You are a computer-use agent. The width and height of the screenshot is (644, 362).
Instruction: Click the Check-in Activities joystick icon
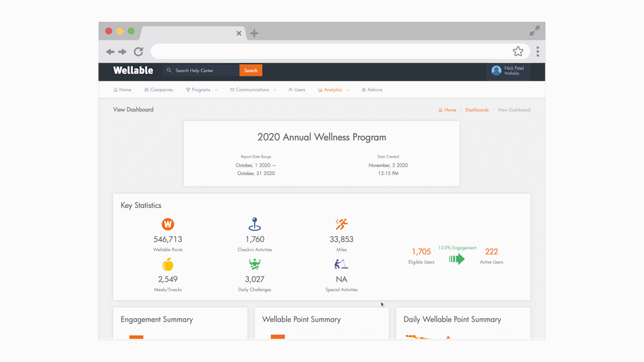coord(255,224)
